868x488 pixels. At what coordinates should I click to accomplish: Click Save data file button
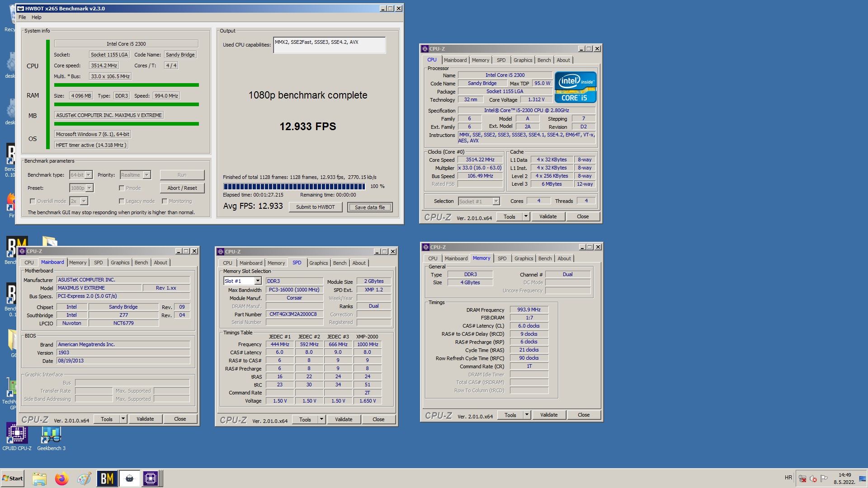(x=370, y=207)
